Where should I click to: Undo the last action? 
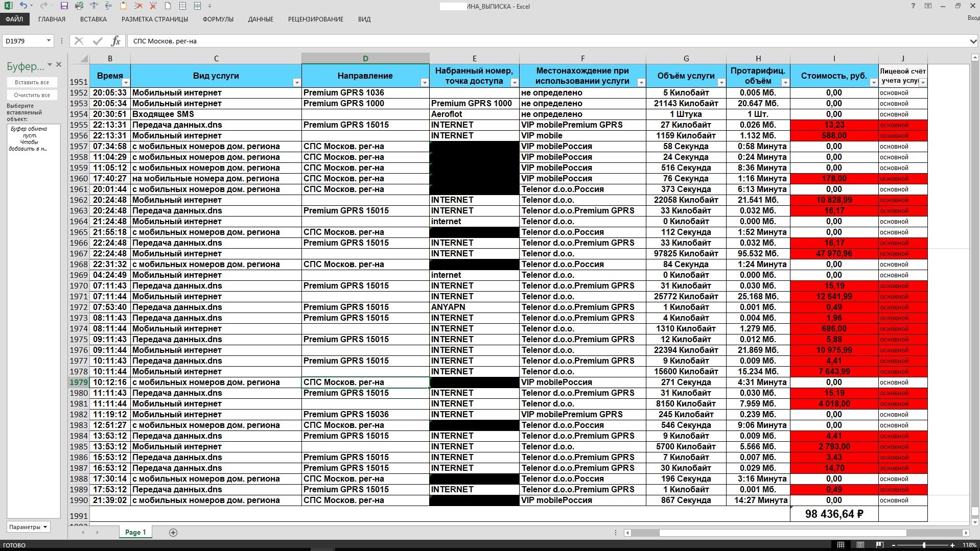[24, 6]
